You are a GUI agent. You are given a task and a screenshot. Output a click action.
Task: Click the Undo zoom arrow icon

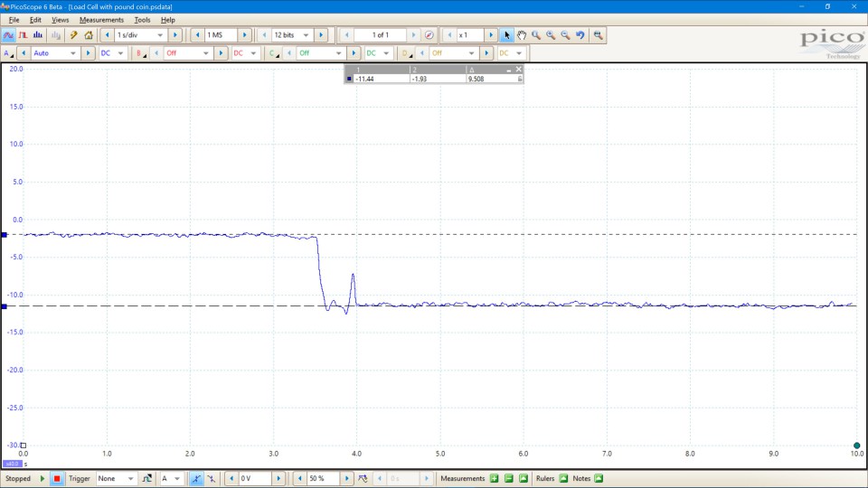click(x=580, y=35)
